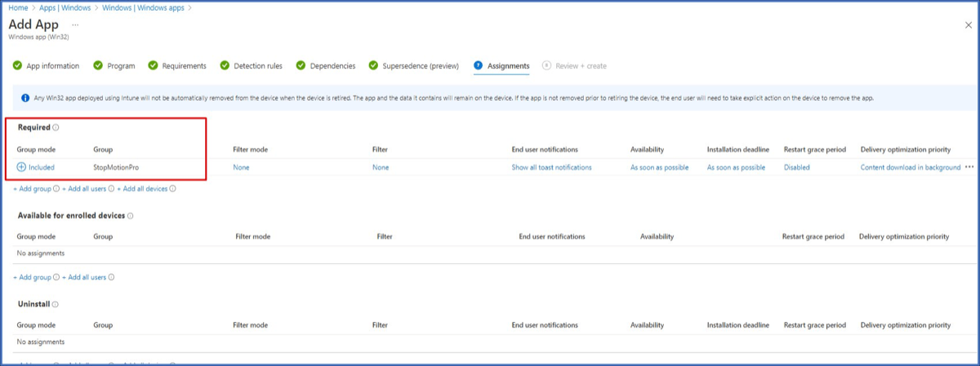
Task: Switch to the Program step tab
Action: [121, 66]
